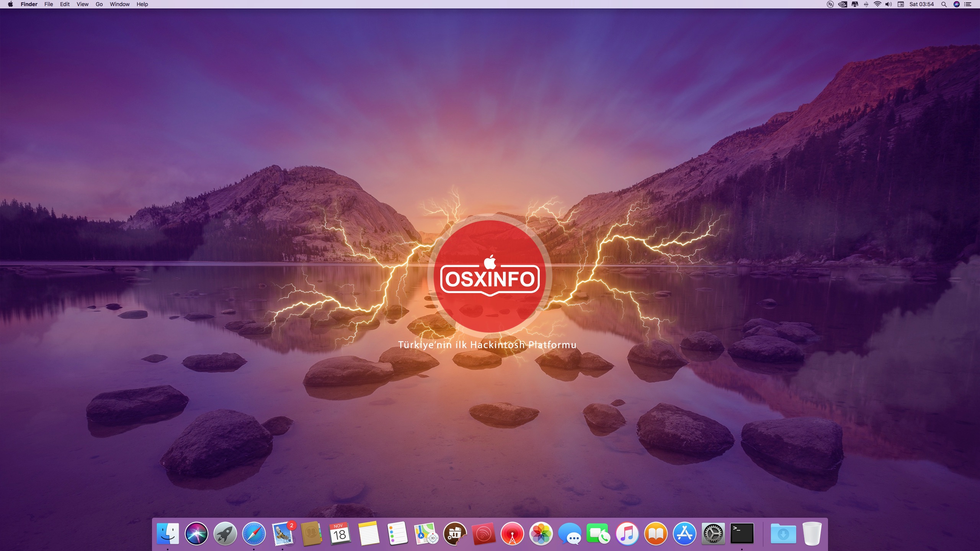Open the Wi-Fi status menu

tap(877, 4)
